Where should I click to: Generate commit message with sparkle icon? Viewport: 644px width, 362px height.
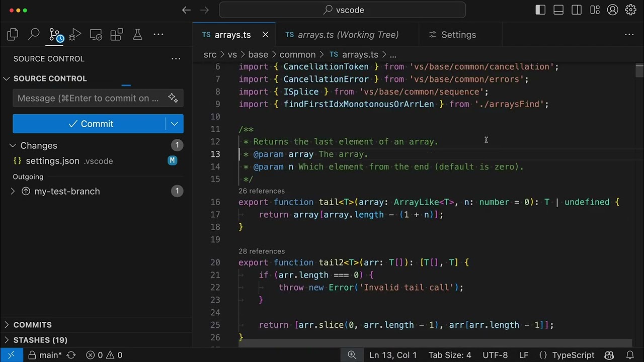tap(173, 98)
